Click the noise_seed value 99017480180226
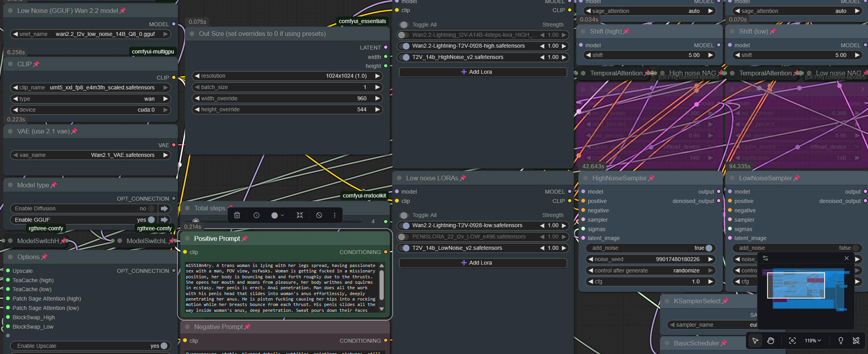 click(x=678, y=260)
